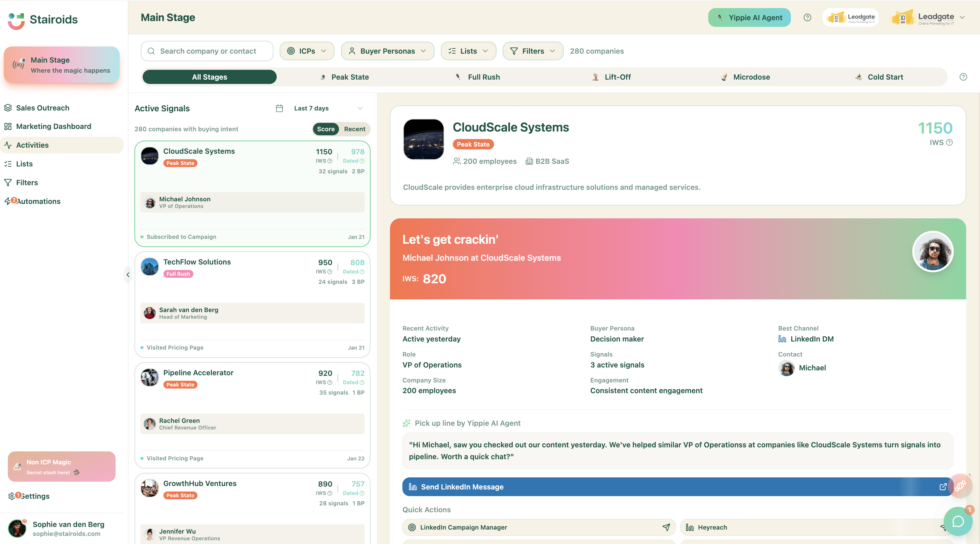
Task: Switch sorting to Recent
Action: (x=355, y=129)
